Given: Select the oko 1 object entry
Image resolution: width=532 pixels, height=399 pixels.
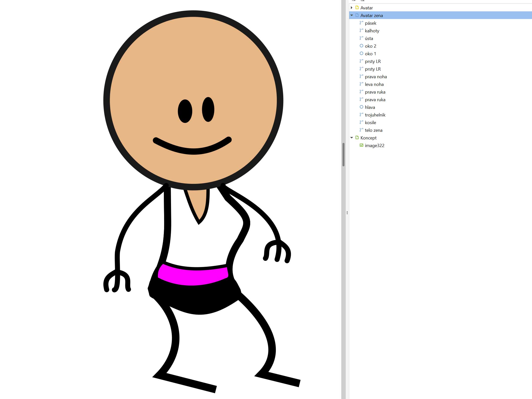Looking at the screenshot, I should (x=370, y=54).
